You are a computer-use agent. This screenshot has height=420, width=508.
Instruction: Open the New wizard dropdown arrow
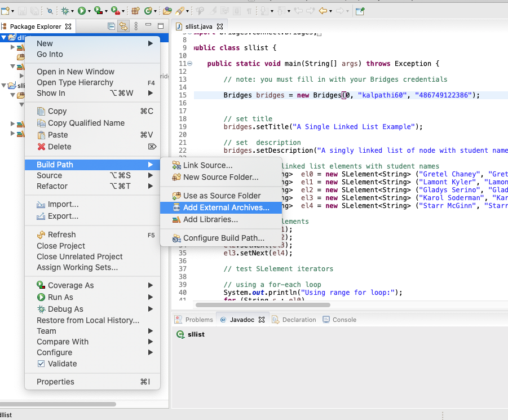click(12, 11)
